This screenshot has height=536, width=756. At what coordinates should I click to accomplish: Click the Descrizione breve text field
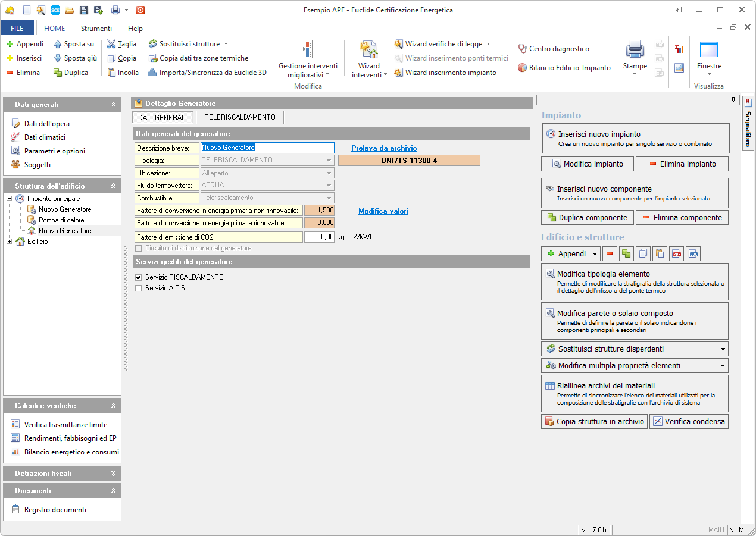(267, 148)
